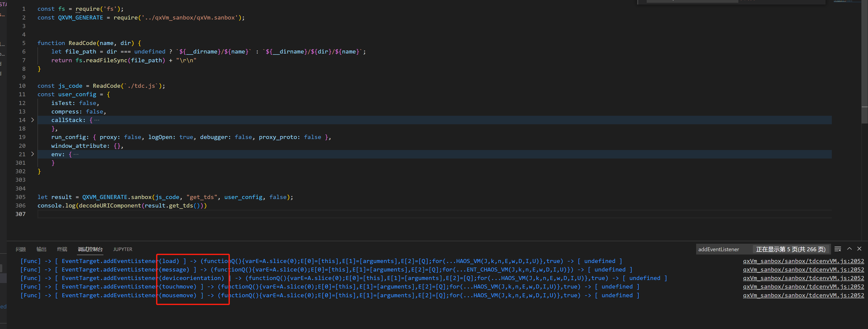Viewport: 868px width, 329px height.
Task: Open the 终端 tab
Action: [62, 249]
